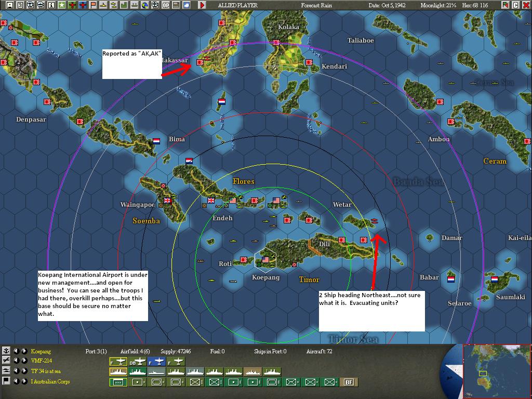Click the 'C' button top right
Screen dimensions: 532x399
point(516,5)
